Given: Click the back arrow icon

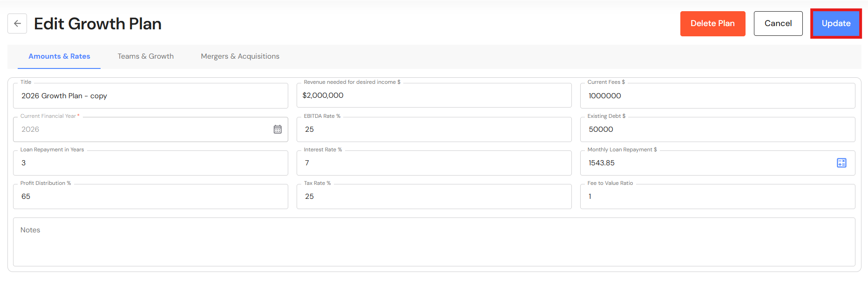Looking at the screenshot, I should [x=17, y=23].
